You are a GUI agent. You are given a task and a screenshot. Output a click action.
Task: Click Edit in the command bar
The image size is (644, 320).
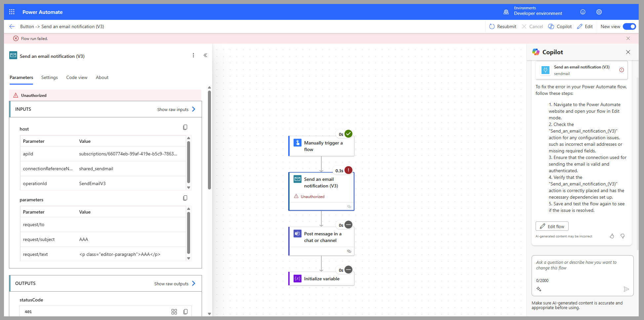pos(585,26)
